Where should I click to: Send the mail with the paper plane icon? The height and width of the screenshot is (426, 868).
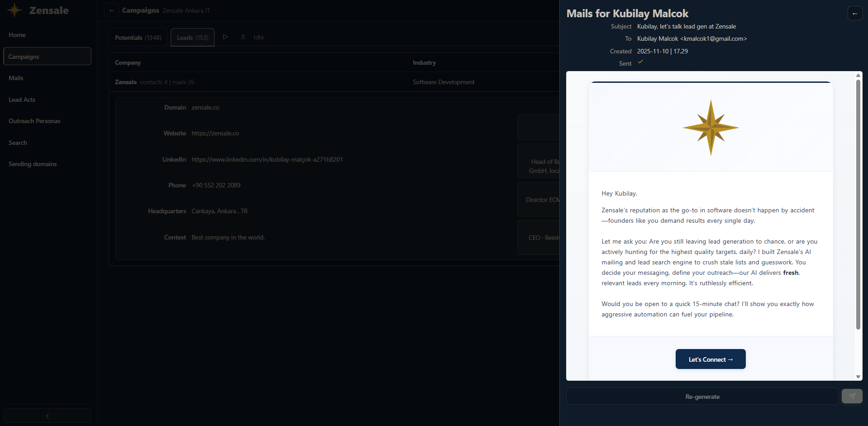[852, 396]
